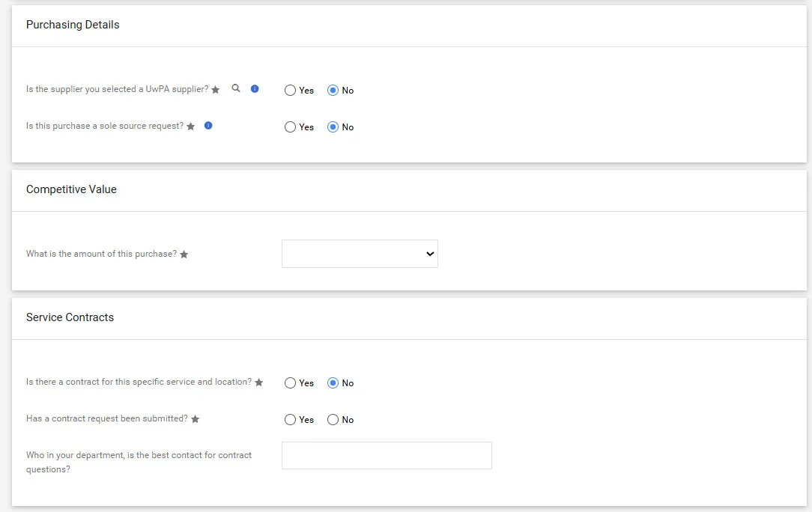Screen dimensions: 812x512
Task: Click the Competitive Value section heading
Action: pyautogui.click(x=71, y=189)
